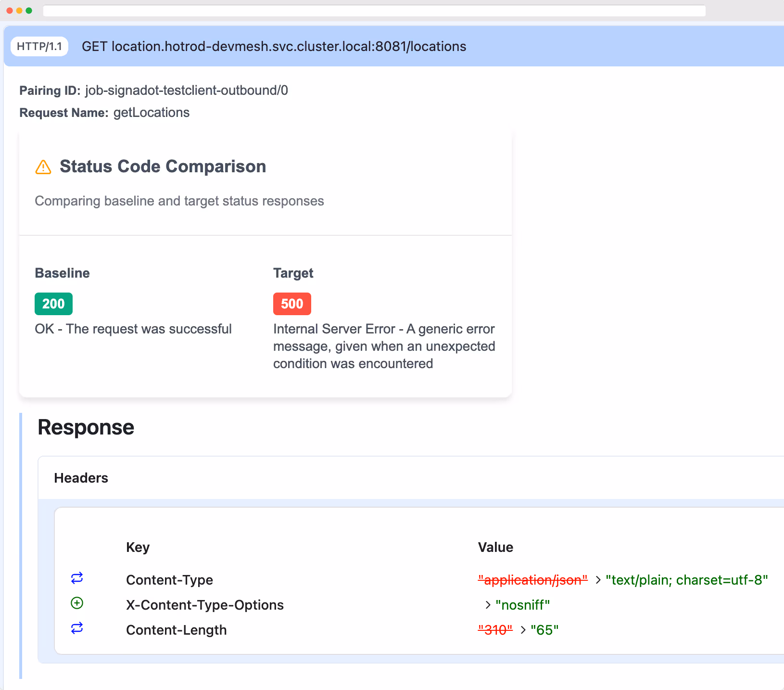Click the new "text/plain; charset=utf-8" value

(686, 580)
